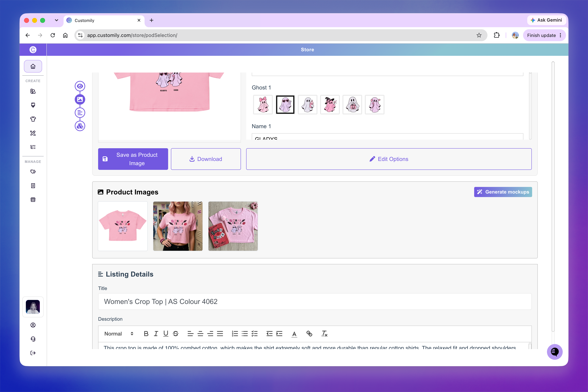Open the list options sidebar icon
The height and width of the screenshot is (392, 588).
33,147
